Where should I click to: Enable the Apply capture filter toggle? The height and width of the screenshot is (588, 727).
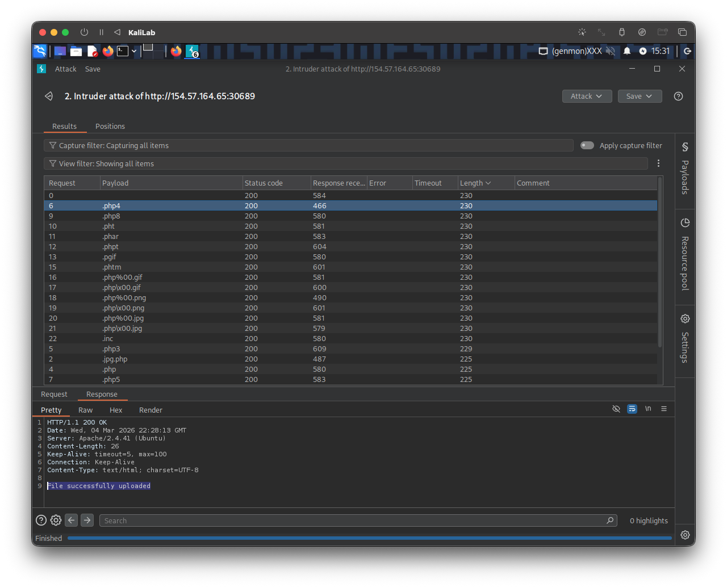click(587, 145)
